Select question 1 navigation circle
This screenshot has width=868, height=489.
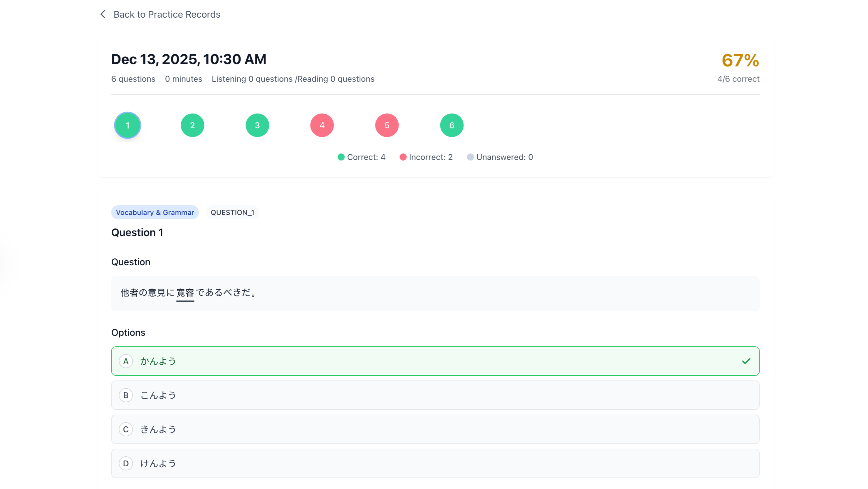tap(127, 125)
